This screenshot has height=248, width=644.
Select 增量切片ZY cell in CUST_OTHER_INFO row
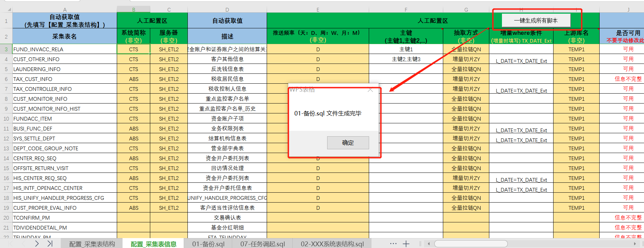point(466,59)
